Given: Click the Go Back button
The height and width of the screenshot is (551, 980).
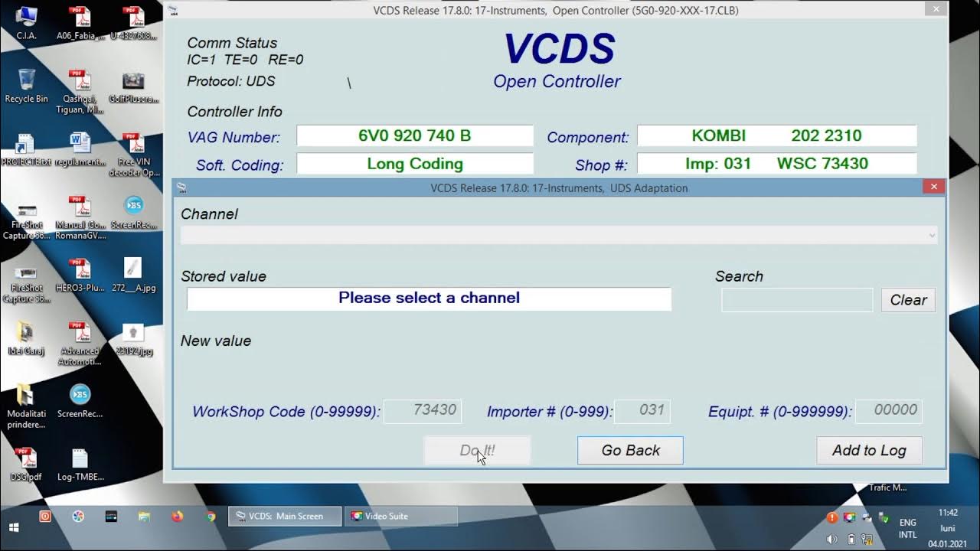Looking at the screenshot, I should [x=630, y=451].
